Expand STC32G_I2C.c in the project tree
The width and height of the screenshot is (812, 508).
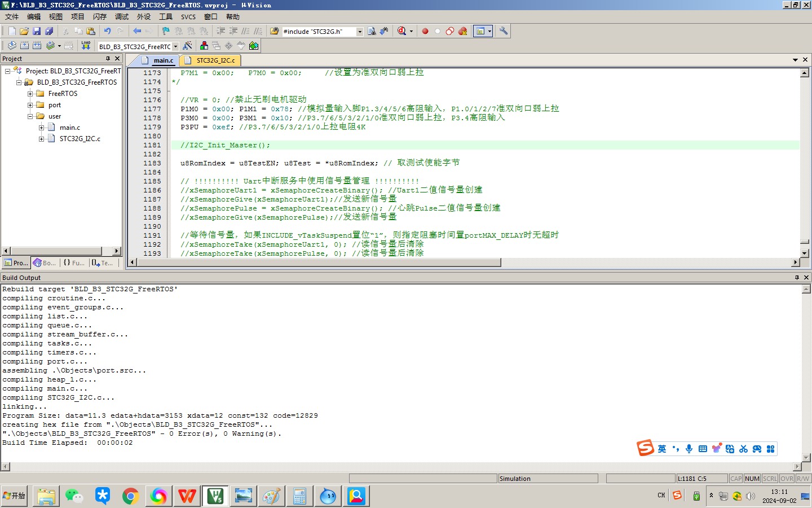coord(41,139)
